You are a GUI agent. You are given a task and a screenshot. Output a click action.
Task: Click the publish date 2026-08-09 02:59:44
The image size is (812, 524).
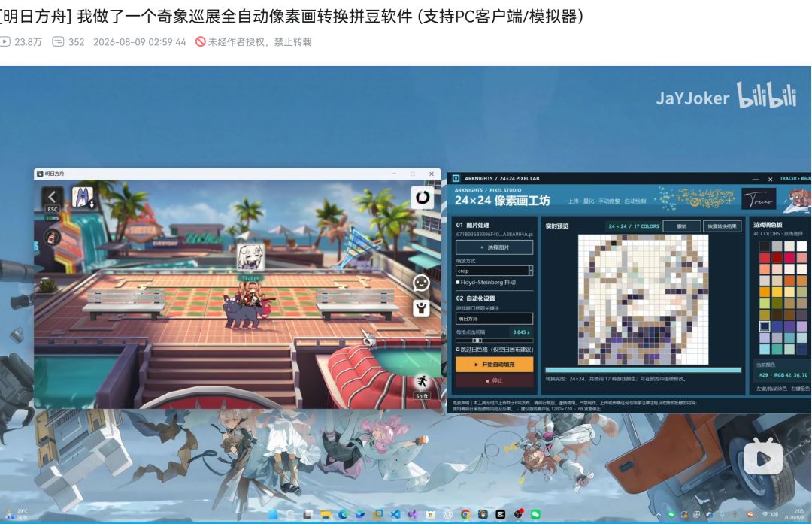(x=139, y=42)
